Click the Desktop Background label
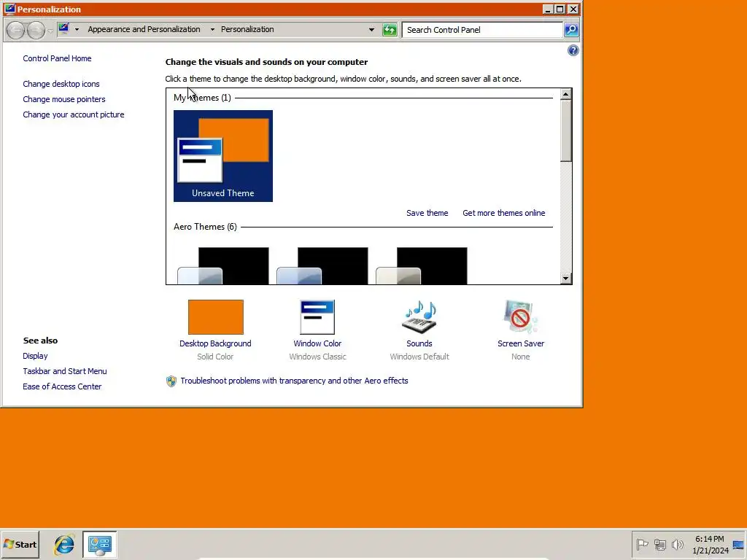Screen dimensions: 747x560 215,343
